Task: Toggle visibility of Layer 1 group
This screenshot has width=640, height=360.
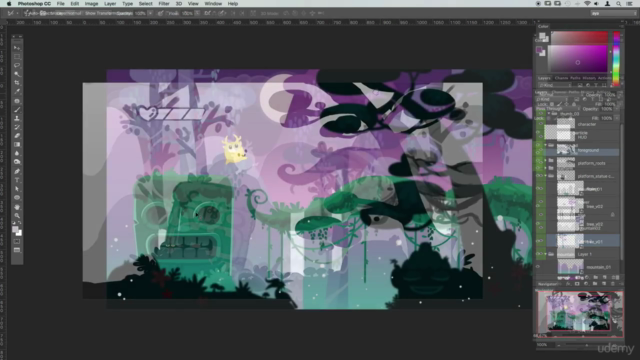Action: 540,254
